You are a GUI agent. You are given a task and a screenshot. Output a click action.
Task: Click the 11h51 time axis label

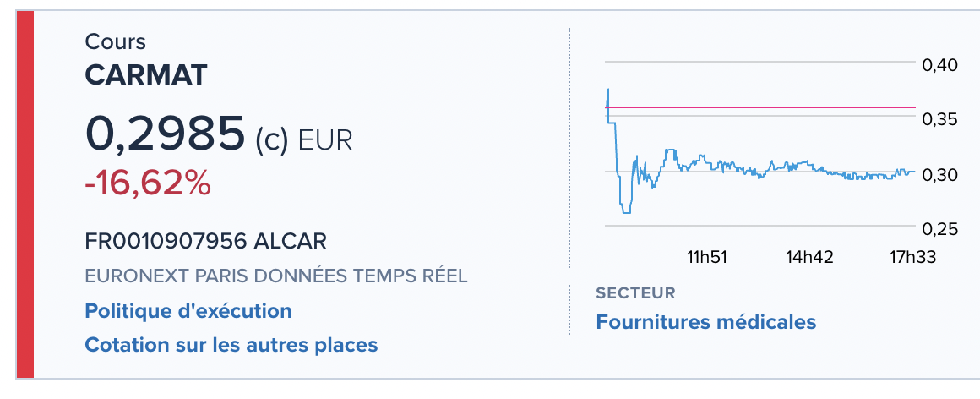[x=708, y=257]
